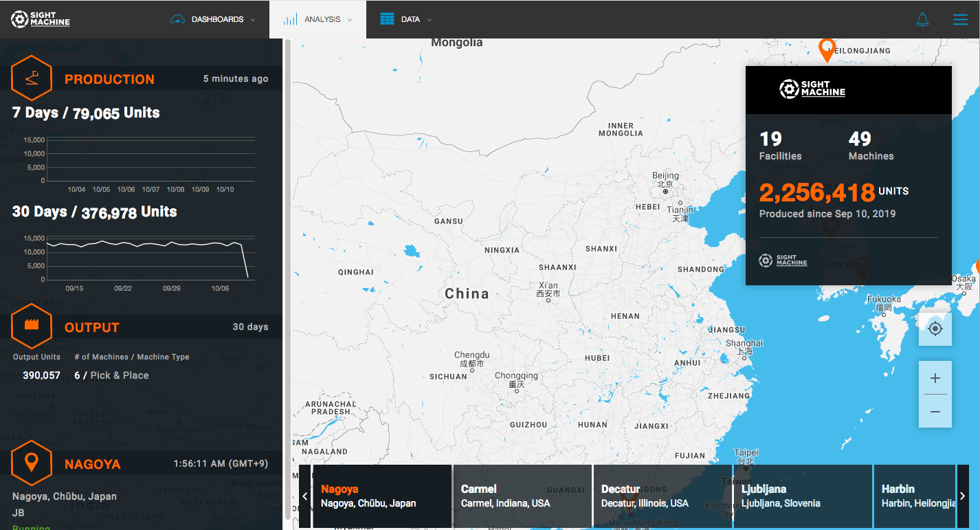Show next facilities in carousel
Viewport: 980px width, 530px height.
[963, 496]
